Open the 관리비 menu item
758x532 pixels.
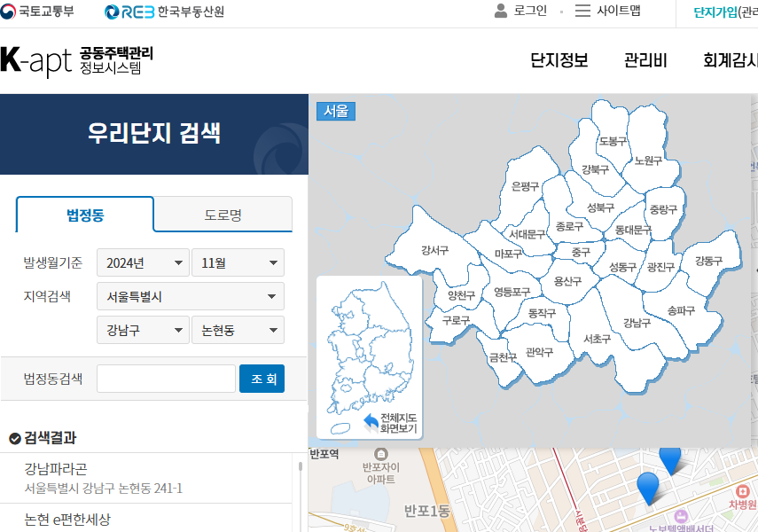tap(645, 61)
